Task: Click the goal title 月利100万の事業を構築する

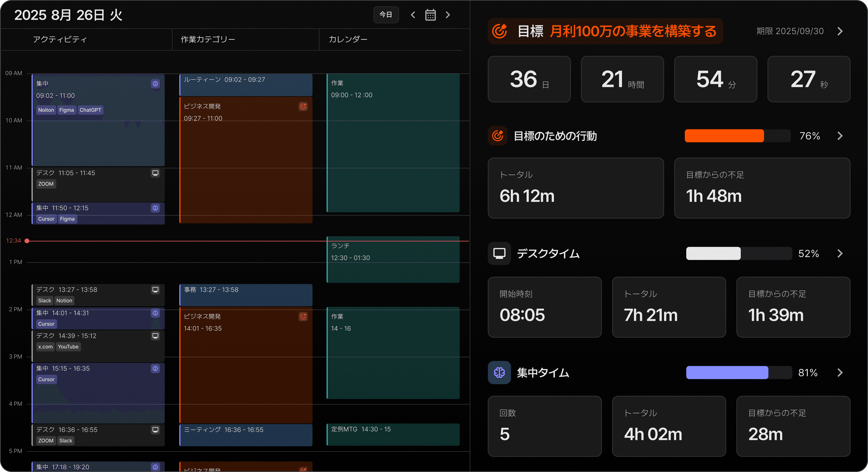Action: [633, 31]
